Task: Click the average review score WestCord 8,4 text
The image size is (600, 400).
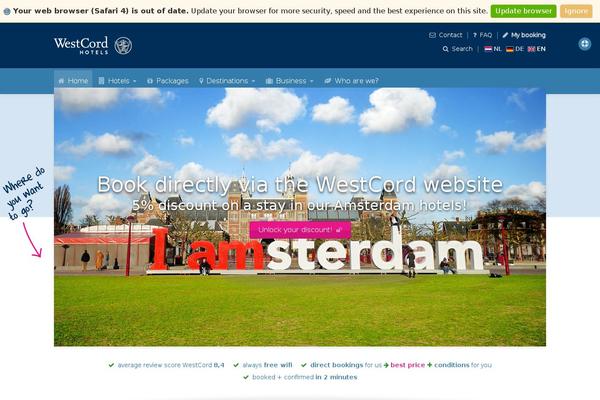Action: 171,365
